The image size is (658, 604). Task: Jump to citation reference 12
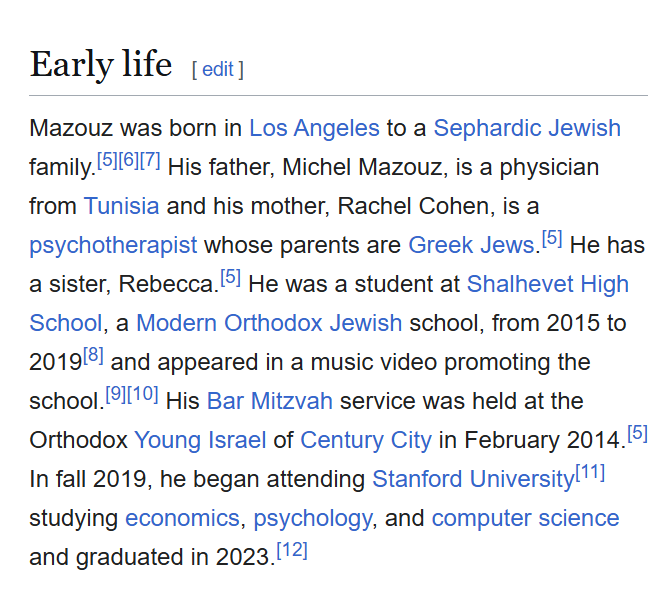pos(292,550)
